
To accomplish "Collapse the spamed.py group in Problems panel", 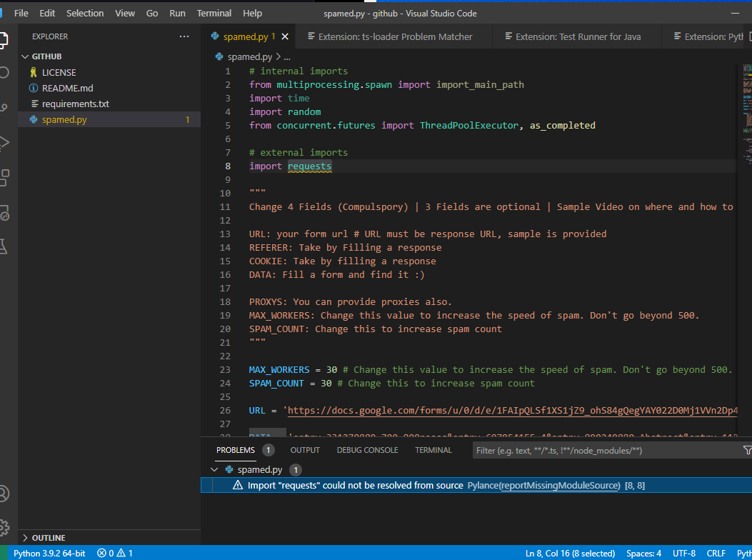I will pos(214,469).
